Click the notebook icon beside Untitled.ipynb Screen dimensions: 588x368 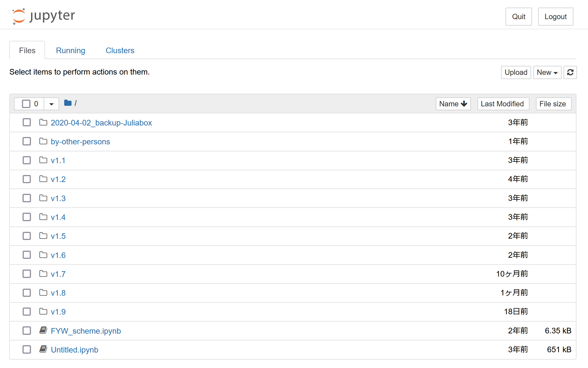(x=43, y=349)
